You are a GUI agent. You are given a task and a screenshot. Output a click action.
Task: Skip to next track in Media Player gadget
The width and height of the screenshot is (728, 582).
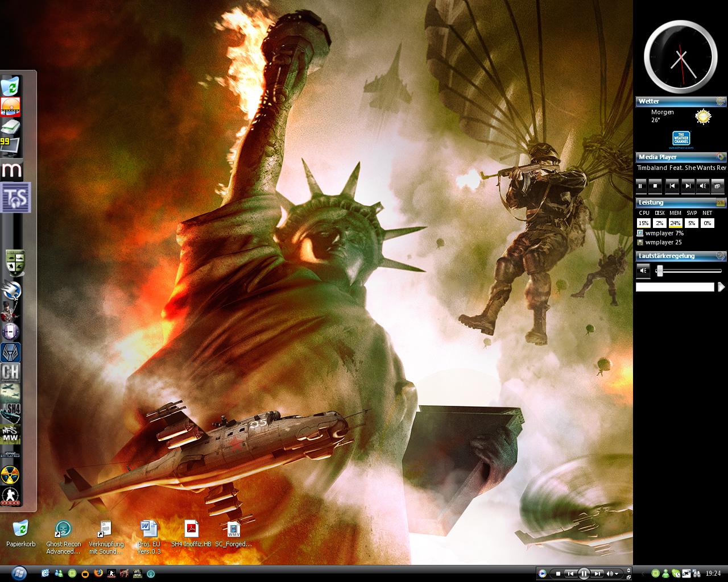click(x=687, y=185)
